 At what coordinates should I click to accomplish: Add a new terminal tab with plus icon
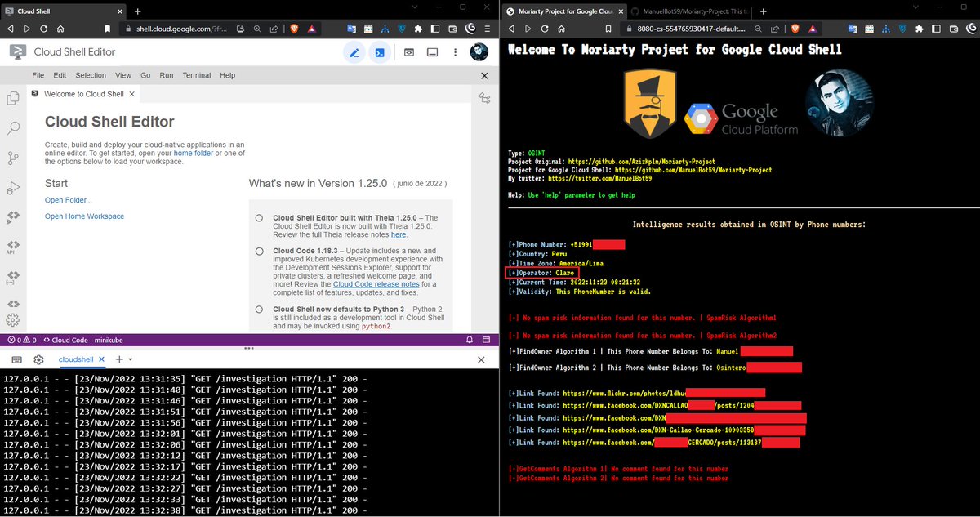click(x=118, y=359)
